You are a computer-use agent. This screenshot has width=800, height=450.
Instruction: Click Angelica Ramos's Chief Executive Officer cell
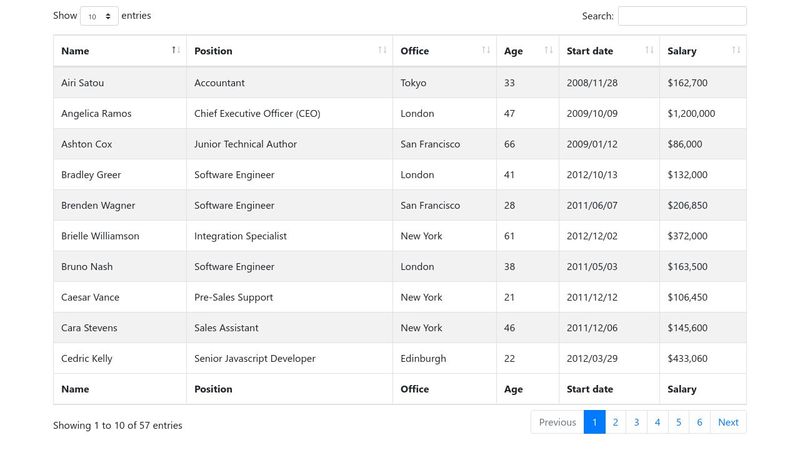[x=290, y=113]
